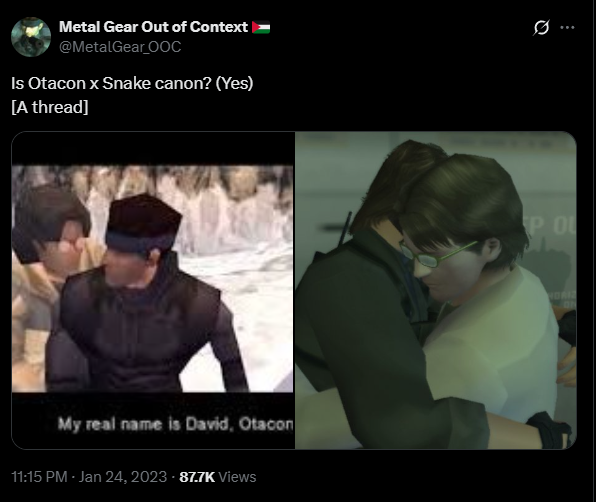596x502 pixels.
Task: Open the 87.7K view count analytics
Action: [x=197, y=477]
